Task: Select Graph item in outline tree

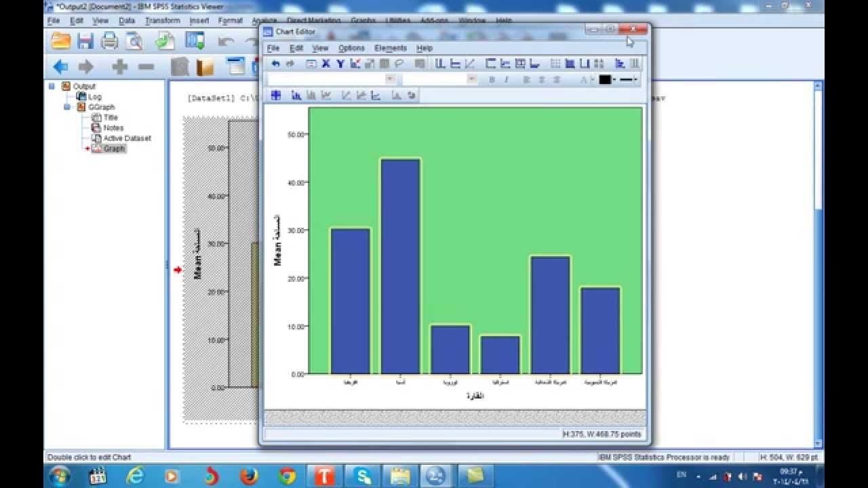Action: point(114,148)
